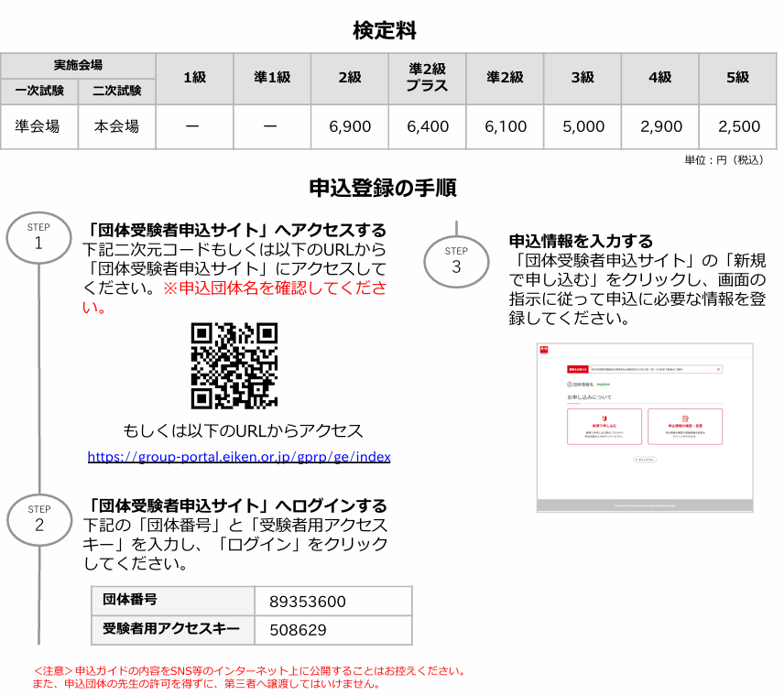The width and height of the screenshot is (784, 695).
Task: Click the 準2級プラス column header
Action: (427, 78)
